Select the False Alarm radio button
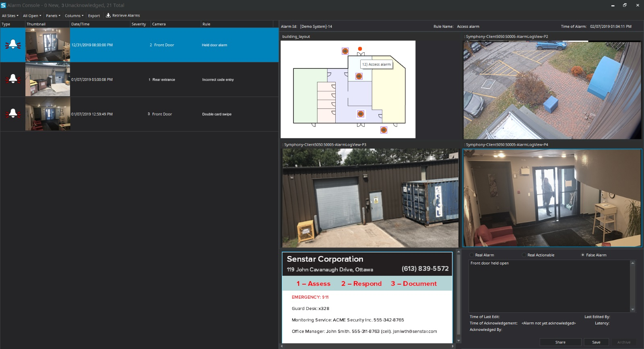The height and width of the screenshot is (349, 644). click(583, 255)
